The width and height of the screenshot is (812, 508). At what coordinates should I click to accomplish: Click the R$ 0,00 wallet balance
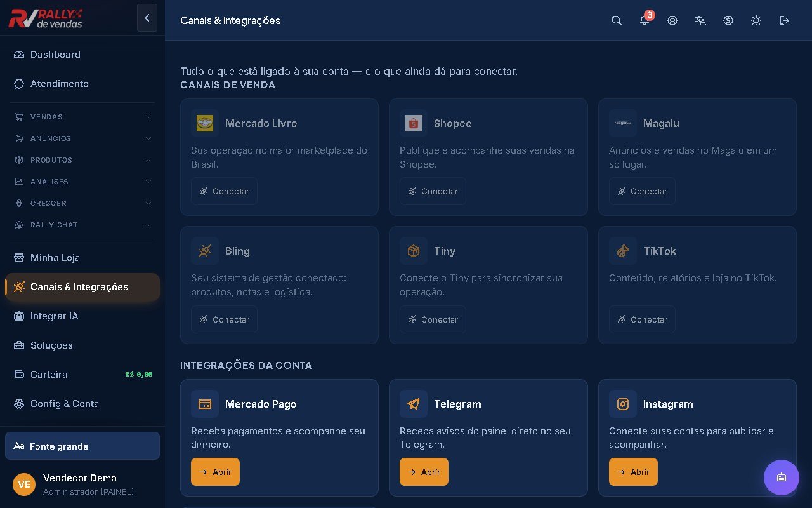pyautogui.click(x=139, y=375)
